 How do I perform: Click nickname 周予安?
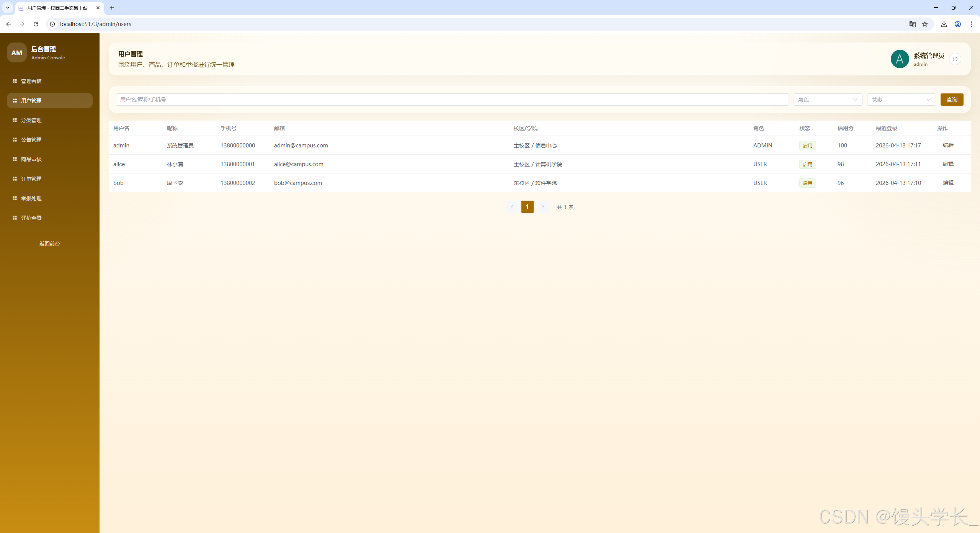point(175,183)
